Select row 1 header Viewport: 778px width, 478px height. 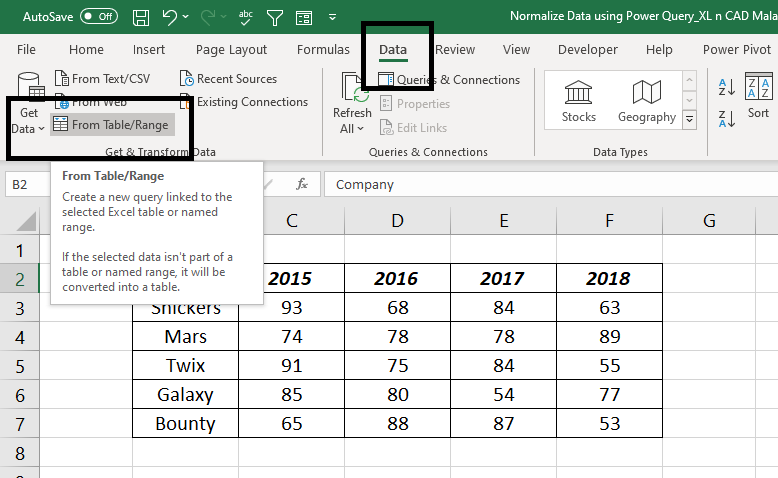point(19,251)
